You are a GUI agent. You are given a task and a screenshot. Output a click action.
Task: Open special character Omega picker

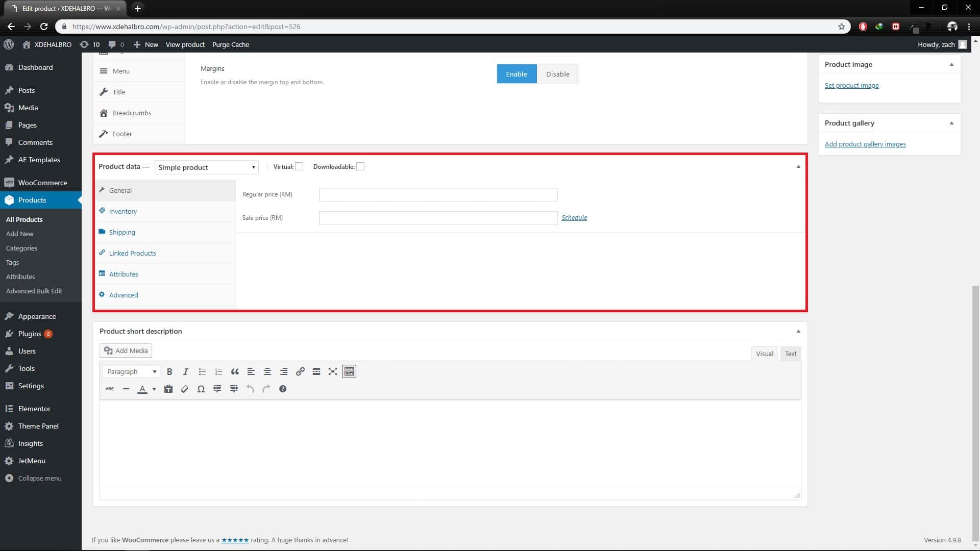(x=201, y=389)
